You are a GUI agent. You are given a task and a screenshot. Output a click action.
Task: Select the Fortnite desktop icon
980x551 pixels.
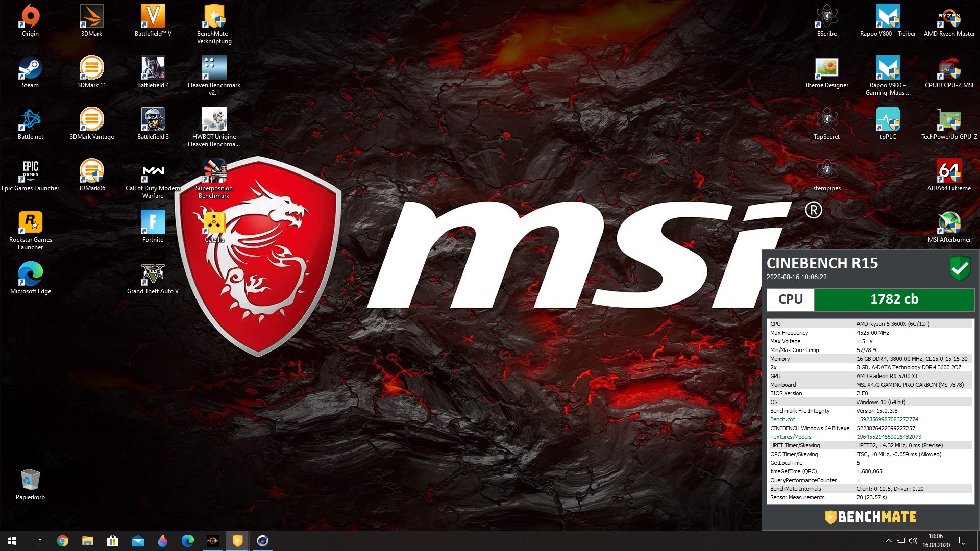[153, 227]
